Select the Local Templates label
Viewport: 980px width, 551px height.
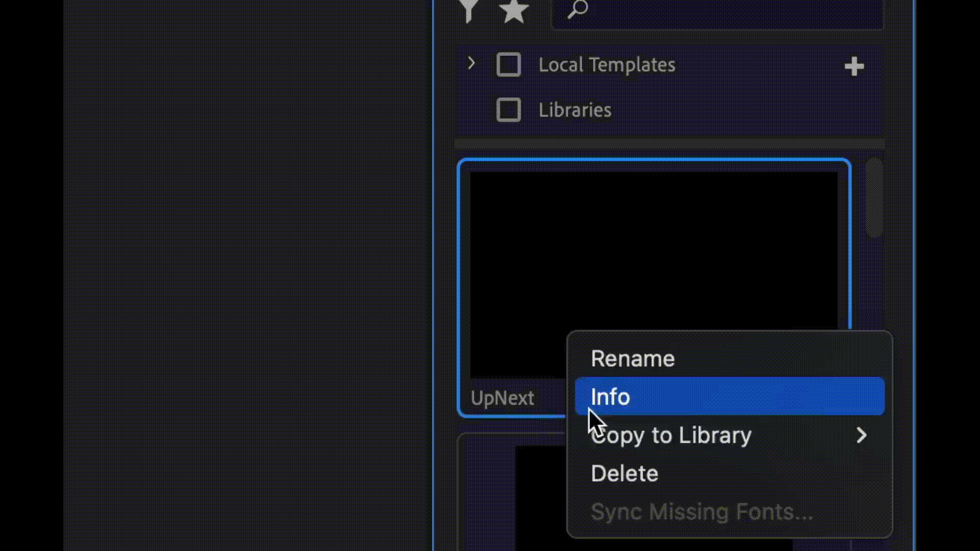click(x=607, y=65)
